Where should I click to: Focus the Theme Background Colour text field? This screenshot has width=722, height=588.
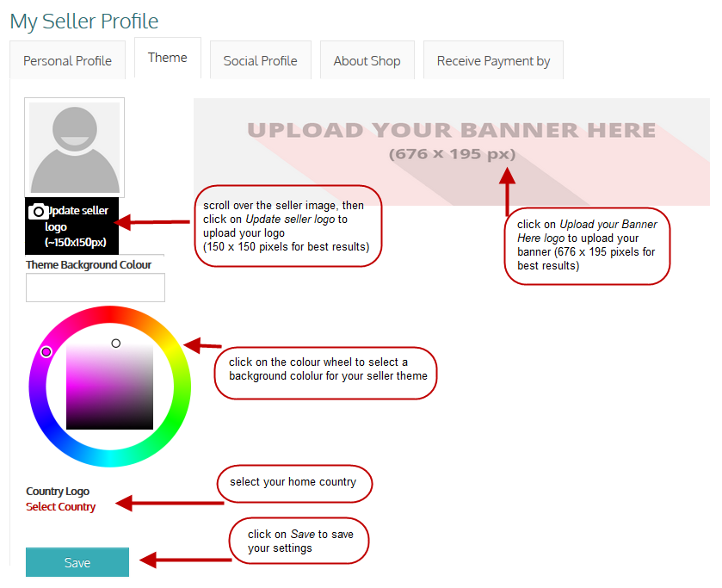[x=95, y=288]
